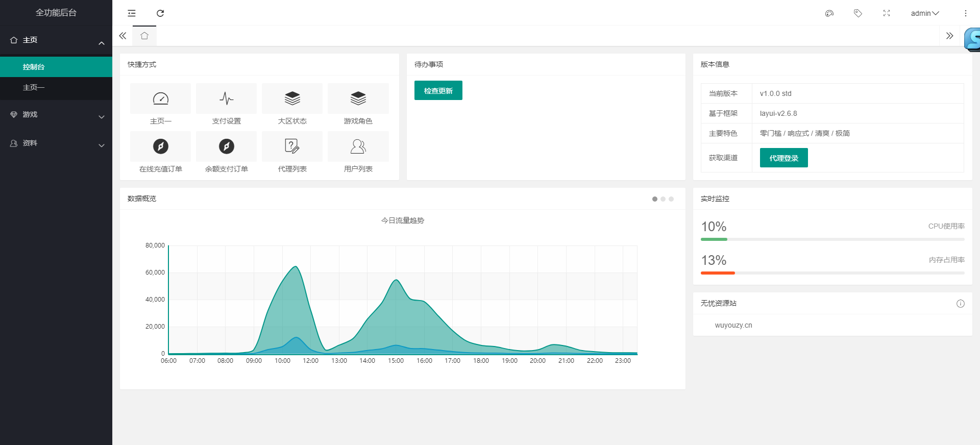The width and height of the screenshot is (980, 445).
Task: Select the third carousel indicator dot
Action: click(x=671, y=199)
